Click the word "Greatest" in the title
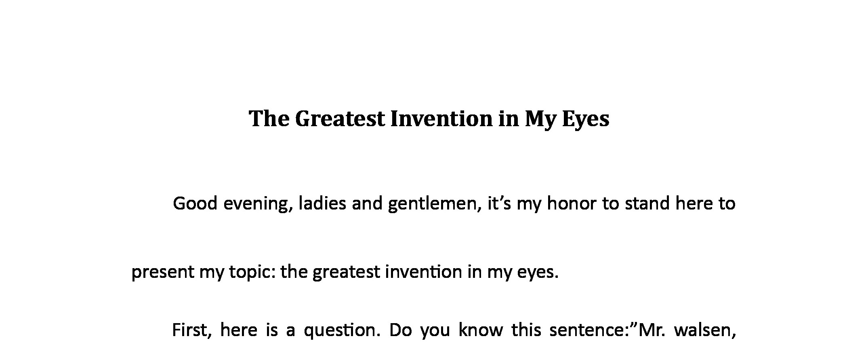 340,119
